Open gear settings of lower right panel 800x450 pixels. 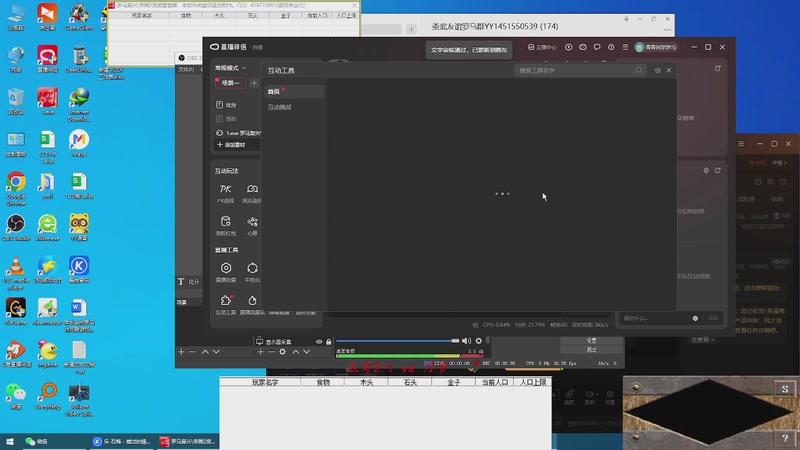pos(706,170)
